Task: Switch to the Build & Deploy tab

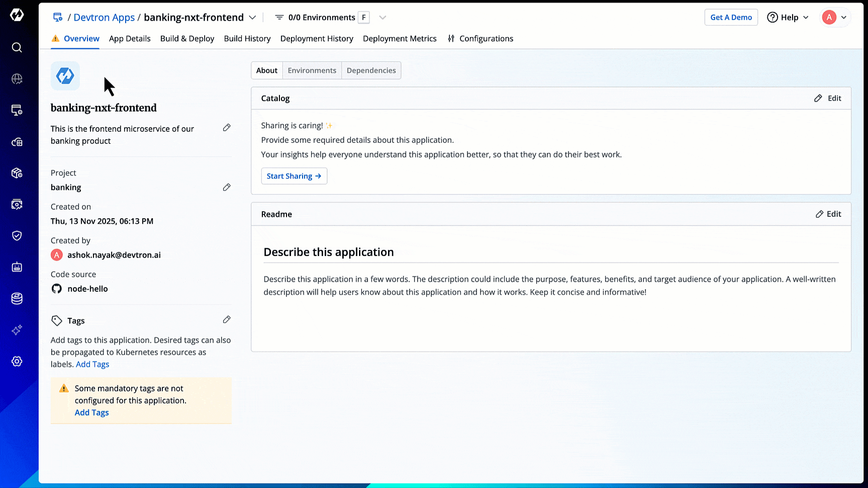Action: pos(187,39)
